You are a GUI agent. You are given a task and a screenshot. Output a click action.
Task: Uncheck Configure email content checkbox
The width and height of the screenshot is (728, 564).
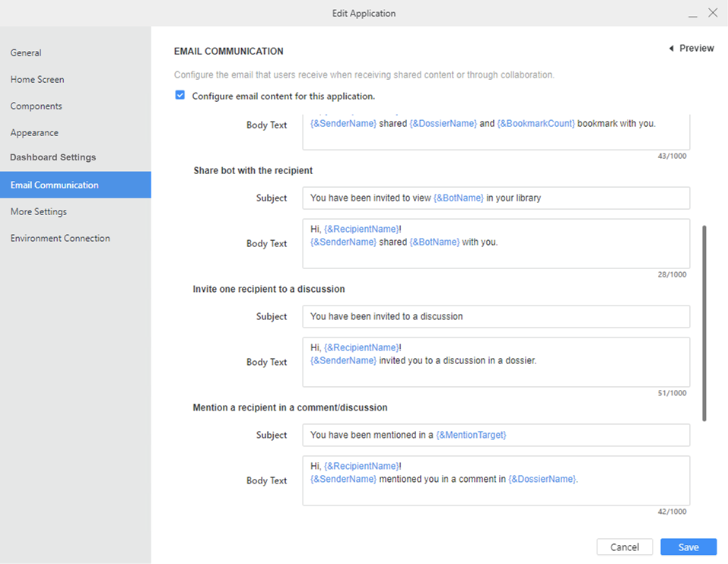pyautogui.click(x=180, y=96)
